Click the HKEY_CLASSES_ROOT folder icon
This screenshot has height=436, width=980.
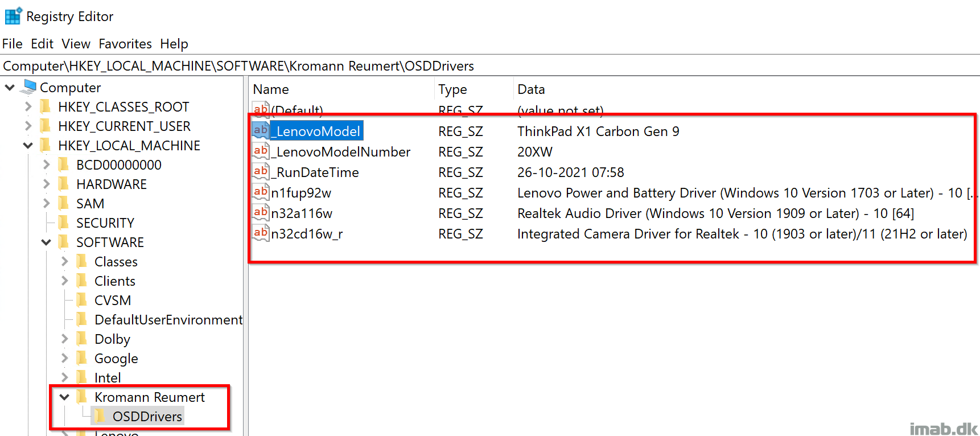pos(46,106)
